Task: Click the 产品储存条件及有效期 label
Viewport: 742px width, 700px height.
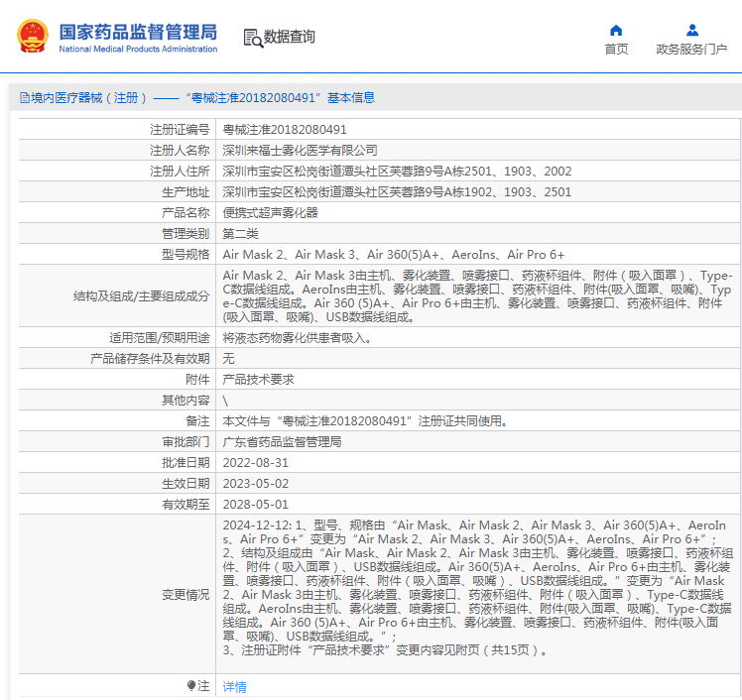Action: tap(150, 359)
